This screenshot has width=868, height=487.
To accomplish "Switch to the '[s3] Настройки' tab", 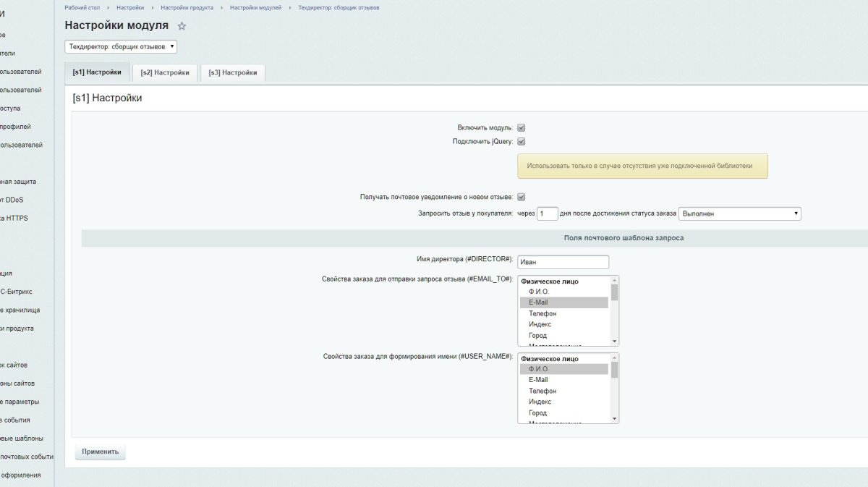I will pyautogui.click(x=233, y=72).
